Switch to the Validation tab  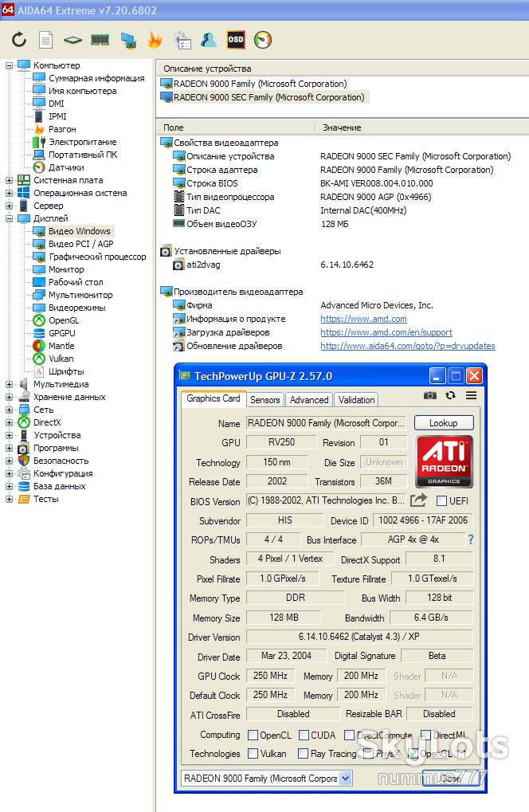(x=356, y=399)
